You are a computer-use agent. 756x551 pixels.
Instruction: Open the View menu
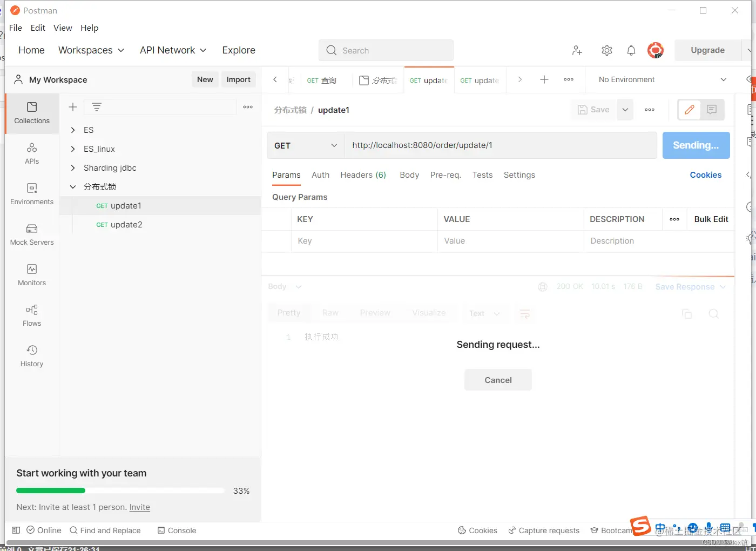pyautogui.click(x=63, y=28)
